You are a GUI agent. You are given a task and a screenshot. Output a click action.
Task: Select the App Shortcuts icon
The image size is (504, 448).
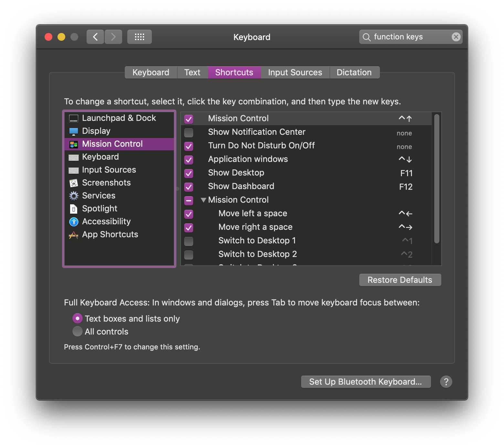(74, 234)
